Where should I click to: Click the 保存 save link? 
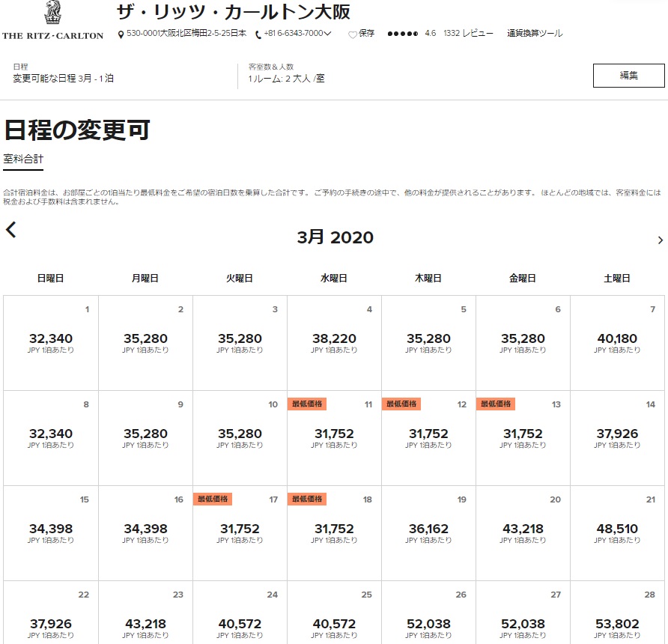[x=366, y=33]
